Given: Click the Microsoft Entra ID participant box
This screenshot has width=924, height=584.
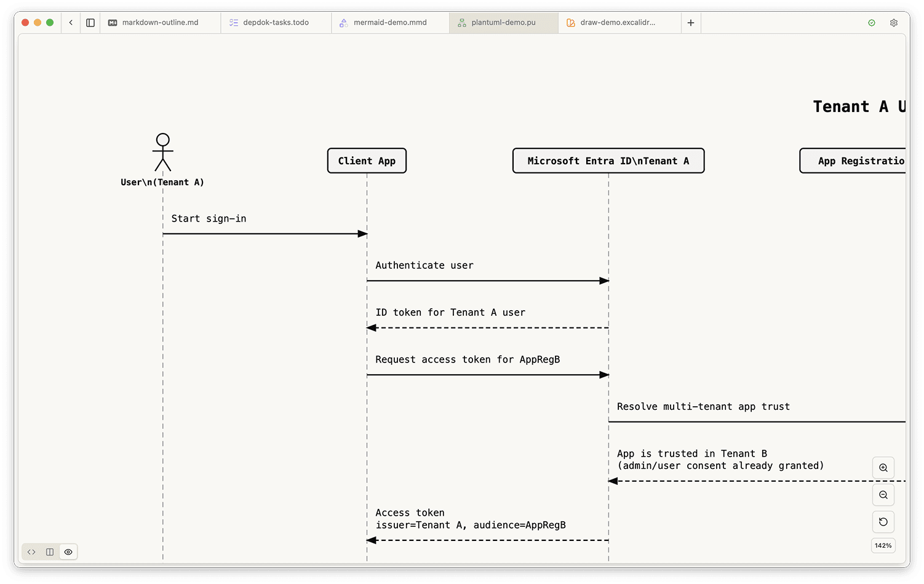Looking at the screenshot, I should point(608,161).
